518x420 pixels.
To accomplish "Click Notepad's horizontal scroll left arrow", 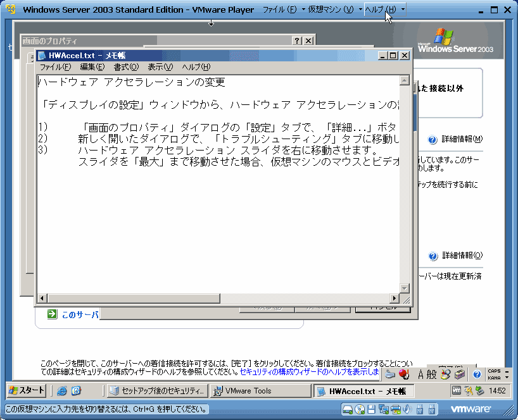I will click(42, 299).
